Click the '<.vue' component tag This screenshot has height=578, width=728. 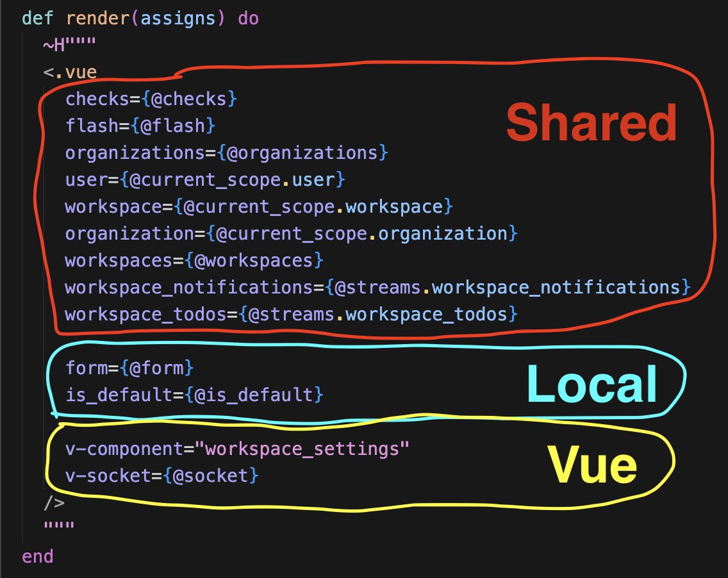coord(70,72)
